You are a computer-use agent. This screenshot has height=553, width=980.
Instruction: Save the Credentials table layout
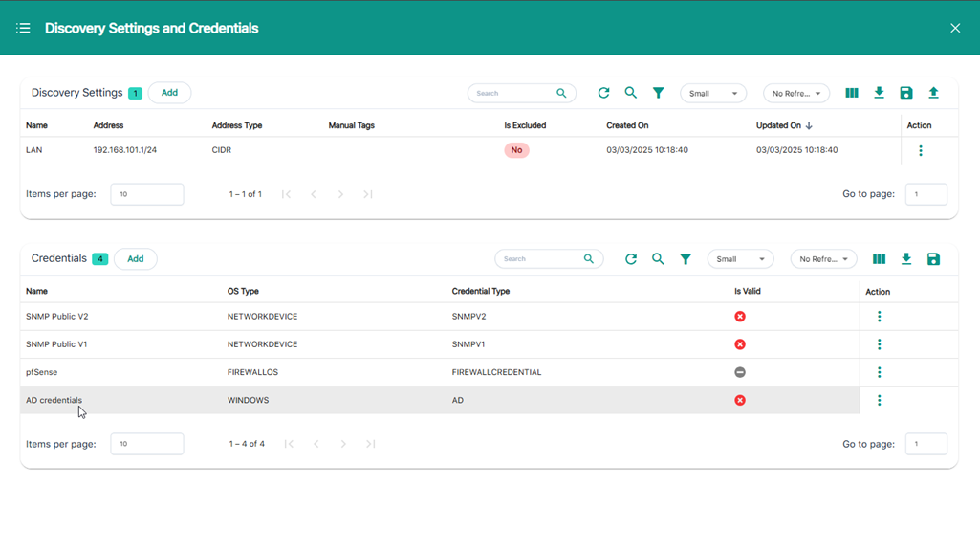[933, 259]
